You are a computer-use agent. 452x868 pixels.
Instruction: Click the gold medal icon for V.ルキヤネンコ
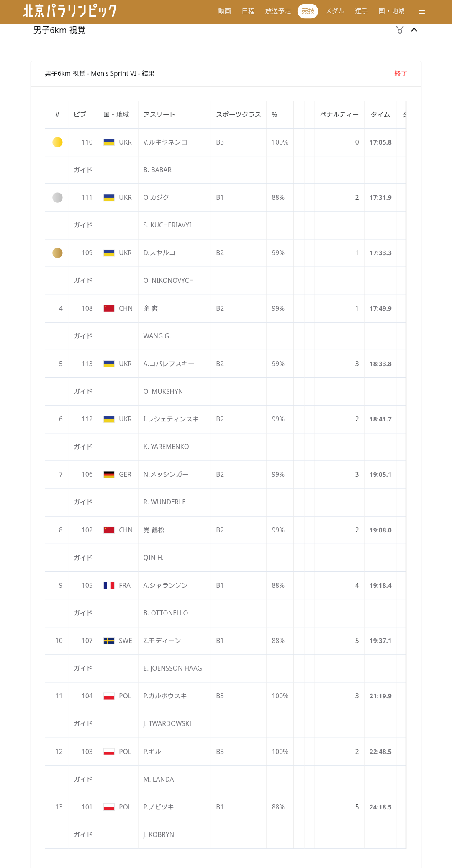[x=57, y=142]
